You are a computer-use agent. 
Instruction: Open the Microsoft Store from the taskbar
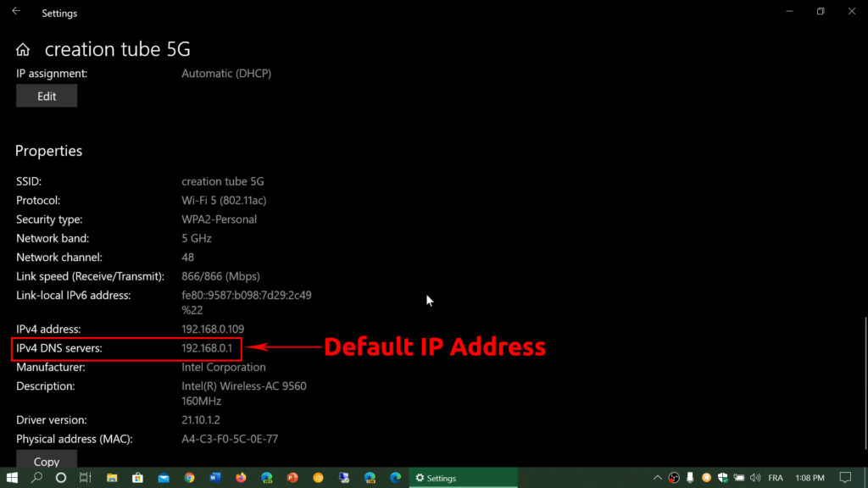(x=136, y=478)
